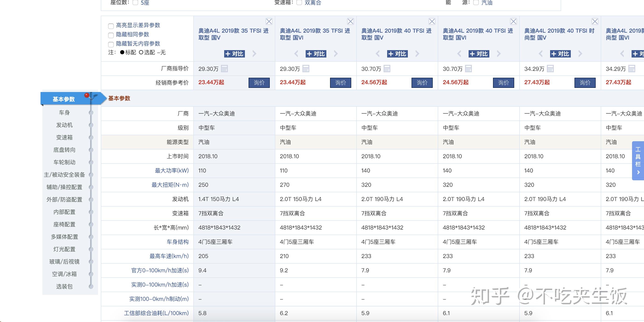644x322 pixels.
Task: Open calculator beside 40 TFSI 时尚型 国V 34.29万
Action: pos(550,69)
